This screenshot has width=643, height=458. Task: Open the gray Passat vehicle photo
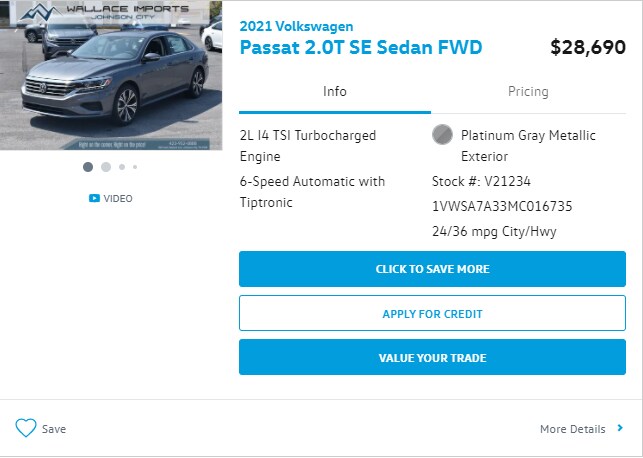point(111,75)
